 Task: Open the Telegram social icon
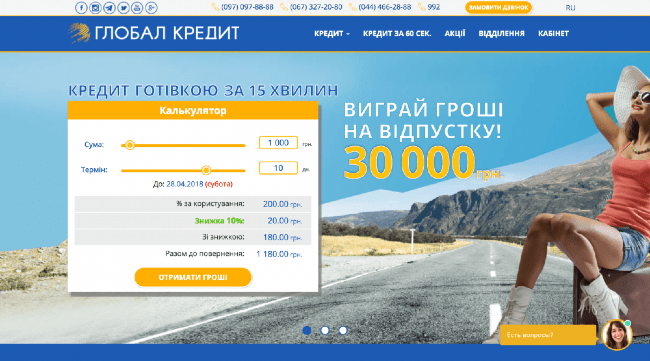(109, 7)
